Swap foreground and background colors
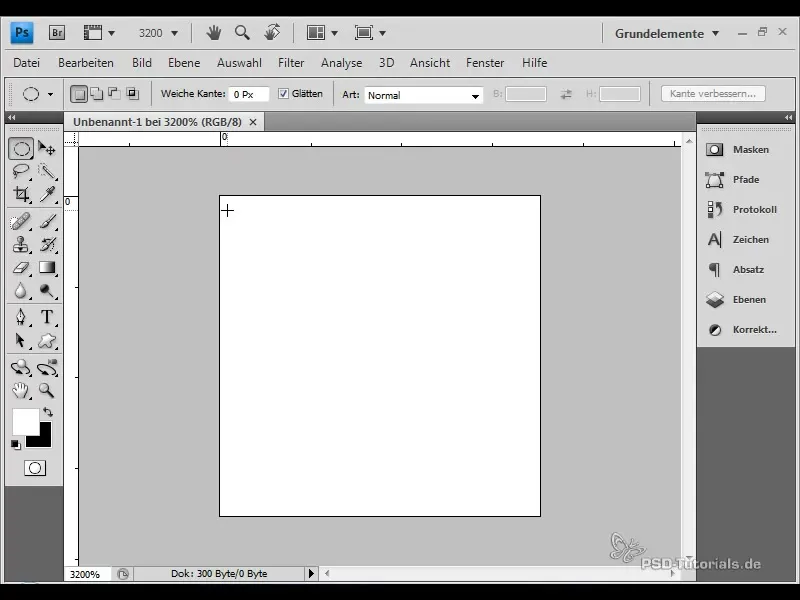Viewport: 800px width, 600px height. [x=48, y=412]
